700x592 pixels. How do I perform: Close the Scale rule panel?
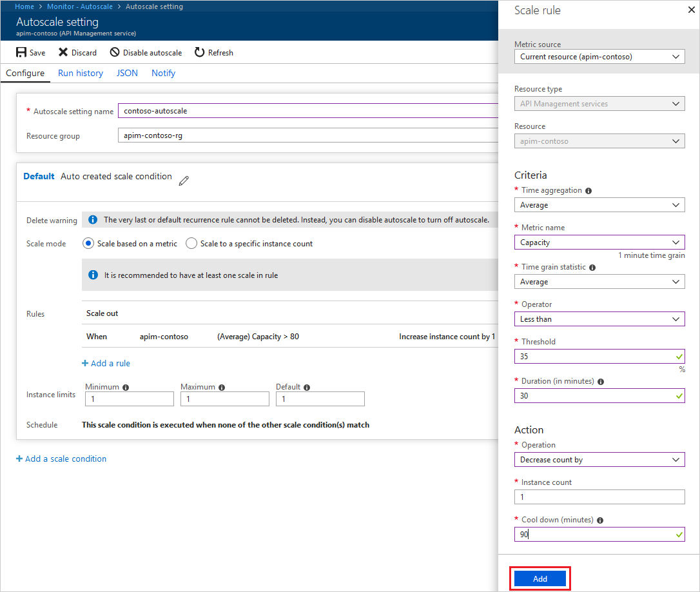692,10
